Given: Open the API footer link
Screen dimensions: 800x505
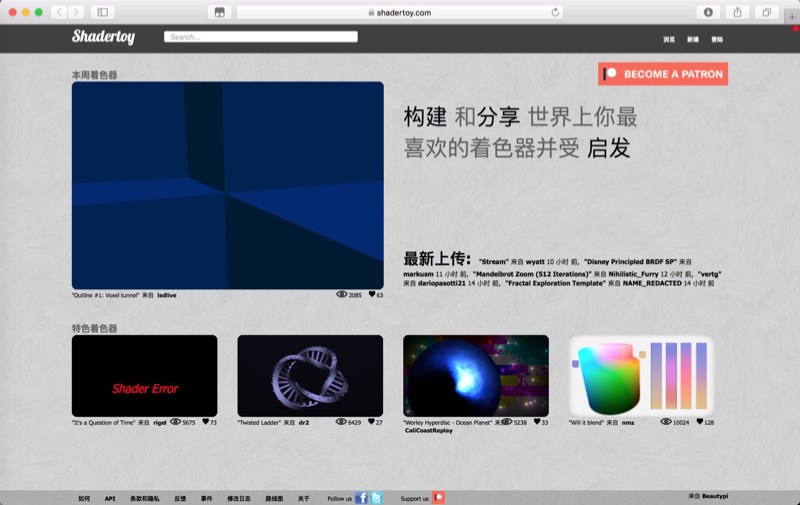Looking at the screenshot, I should click(110, 498).
